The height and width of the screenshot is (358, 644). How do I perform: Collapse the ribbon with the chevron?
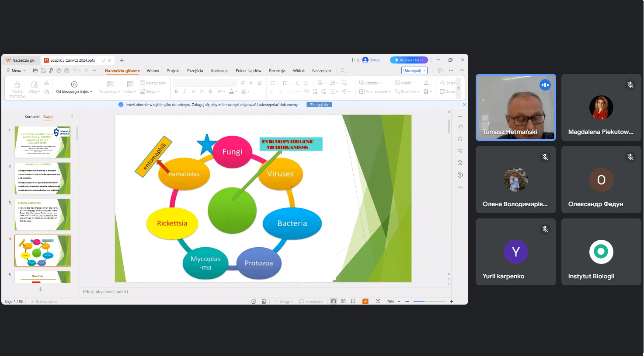click(462, 70)
